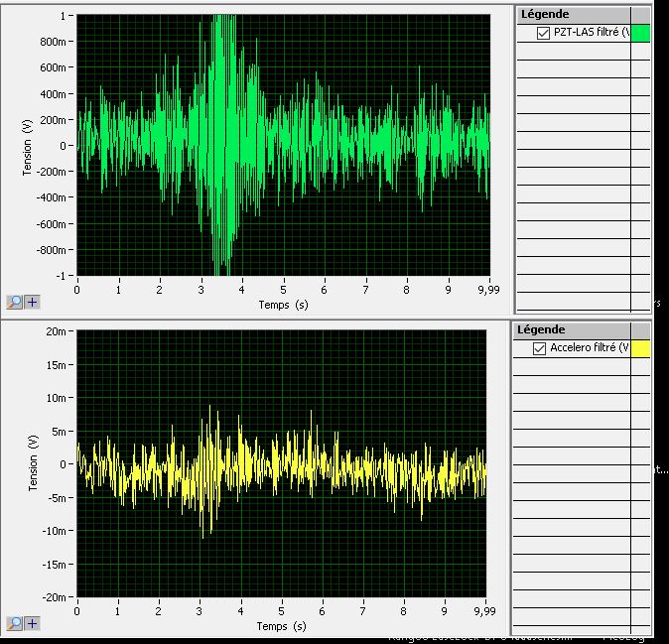
Task: Click the Temps (s) axis label under the top graph
Action: [x=283, y=304]
